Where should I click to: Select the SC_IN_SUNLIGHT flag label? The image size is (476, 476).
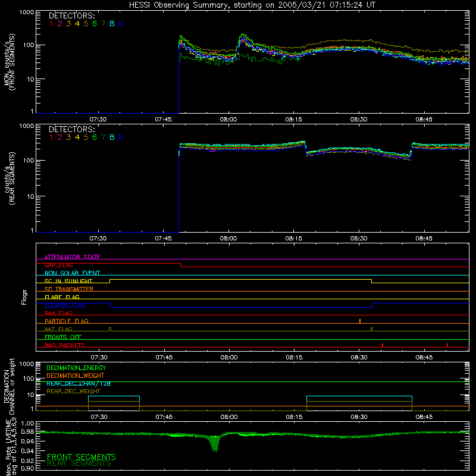pos(68,281)
